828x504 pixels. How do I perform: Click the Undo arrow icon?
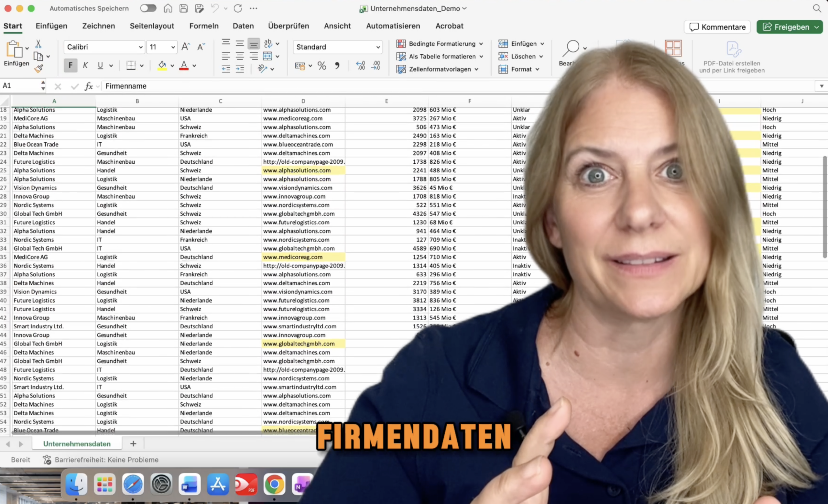click(x=215, y=8)
